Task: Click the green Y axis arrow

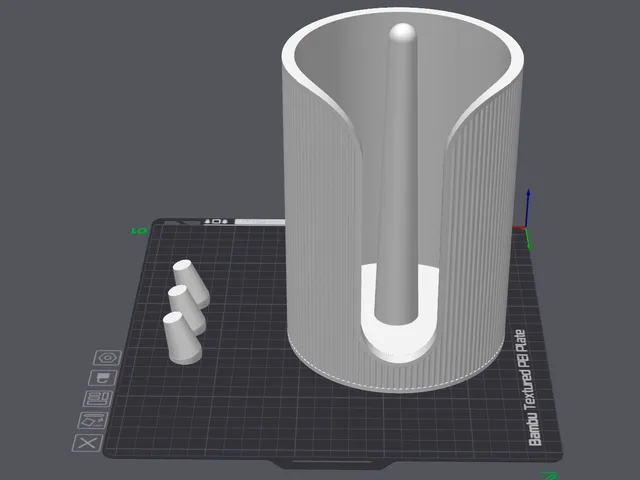Action: [527, 239]
